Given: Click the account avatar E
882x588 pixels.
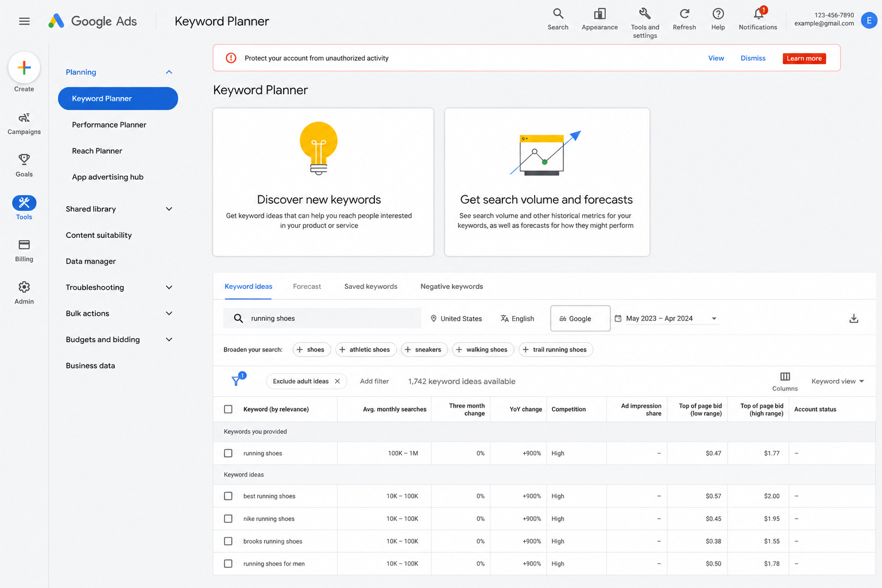Looking at the screenshot, I should tap(869, 21).
